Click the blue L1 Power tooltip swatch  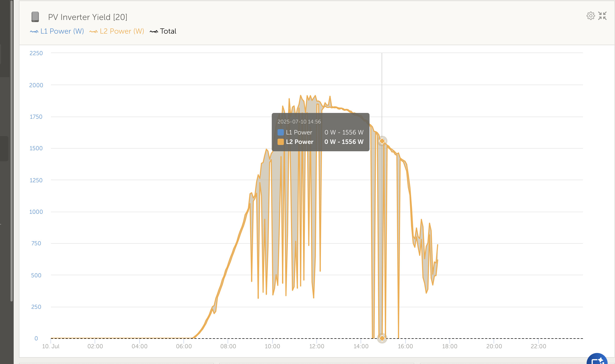[281, 132]
